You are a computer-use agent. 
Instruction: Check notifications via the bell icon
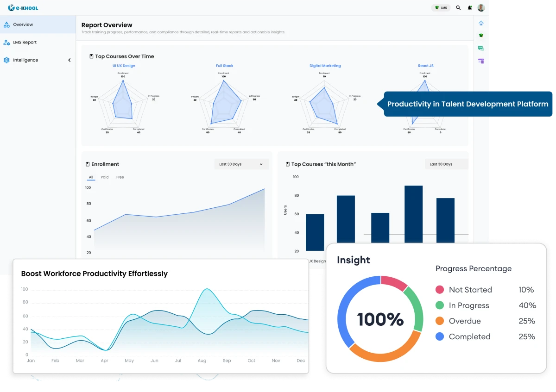(469, 7)
